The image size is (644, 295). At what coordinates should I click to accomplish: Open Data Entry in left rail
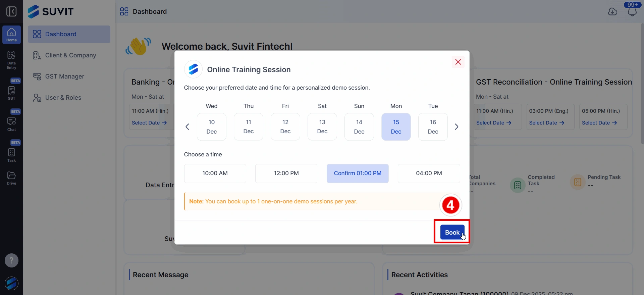point(11,60)
